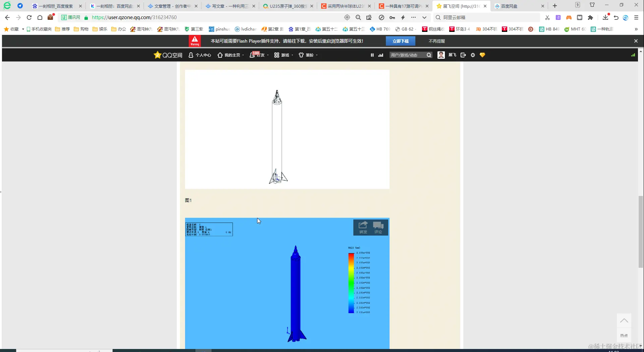Image resolution: width=644 pixels, height=352 pixels.
Task: Open the browser downloads panel
Action: 605,17
